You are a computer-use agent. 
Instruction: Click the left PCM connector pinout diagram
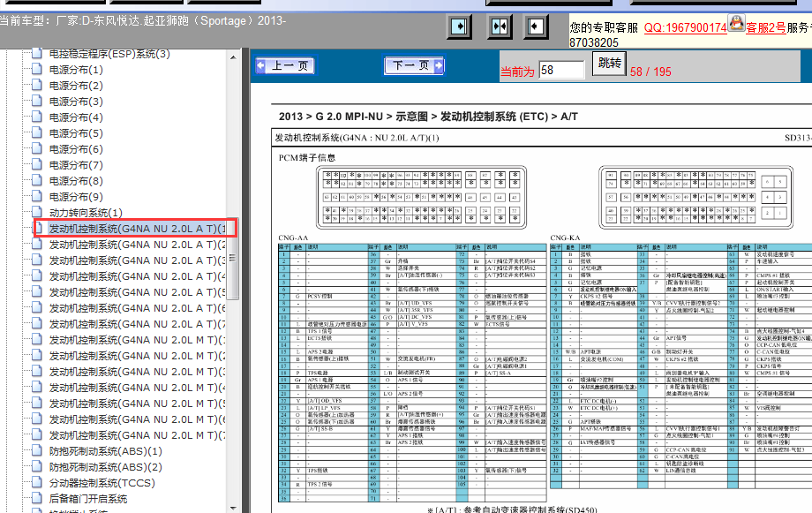(x=422, y=198)
